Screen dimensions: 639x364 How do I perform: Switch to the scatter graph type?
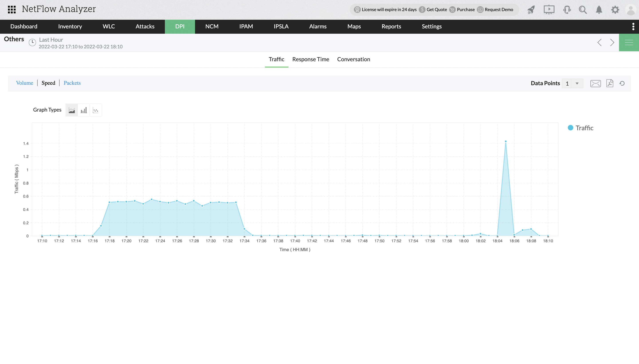coord(95,110)
